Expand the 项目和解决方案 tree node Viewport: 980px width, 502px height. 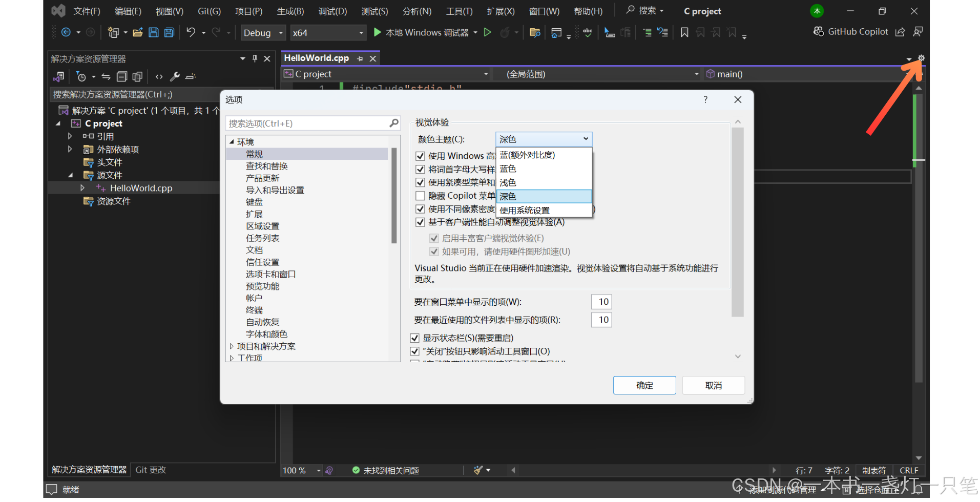tap(232, 346)
